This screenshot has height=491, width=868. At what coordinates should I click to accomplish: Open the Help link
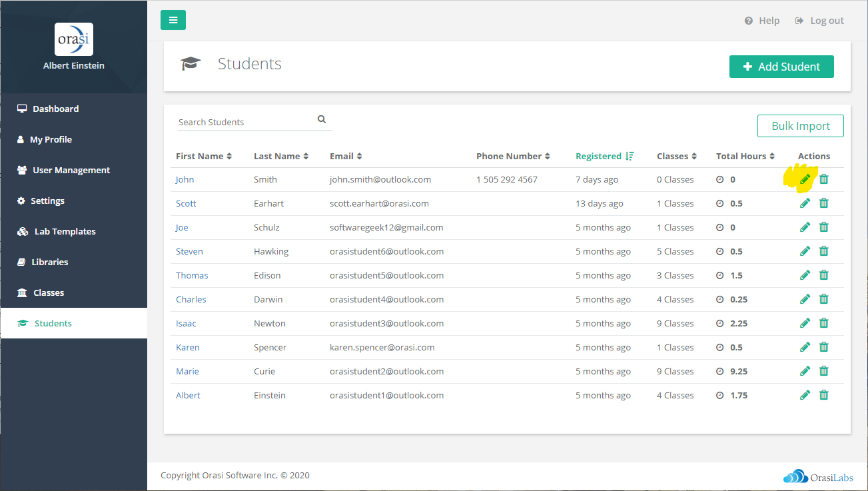[x=762, y=21]
